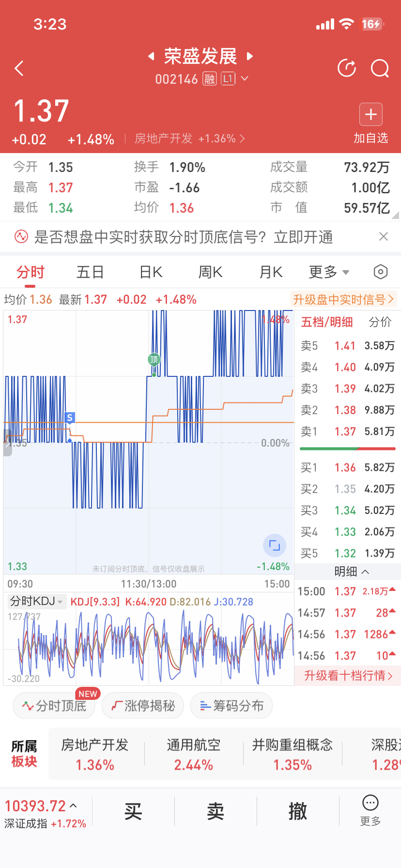Image resolution: width=401 pixels, height=868 pixels.
Task: Select the 日K chart tab
Action: (151, 272)
